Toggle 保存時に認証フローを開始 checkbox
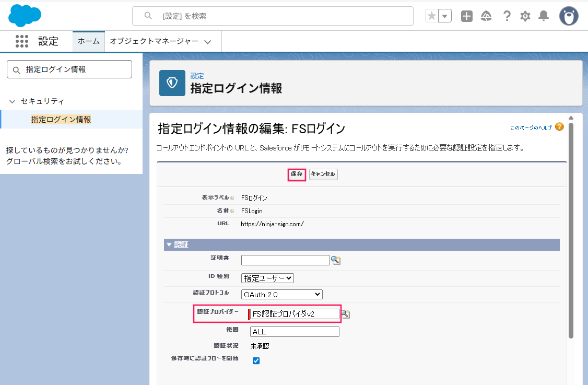Viewport: 588px width, 385px height. pos(256,360)
